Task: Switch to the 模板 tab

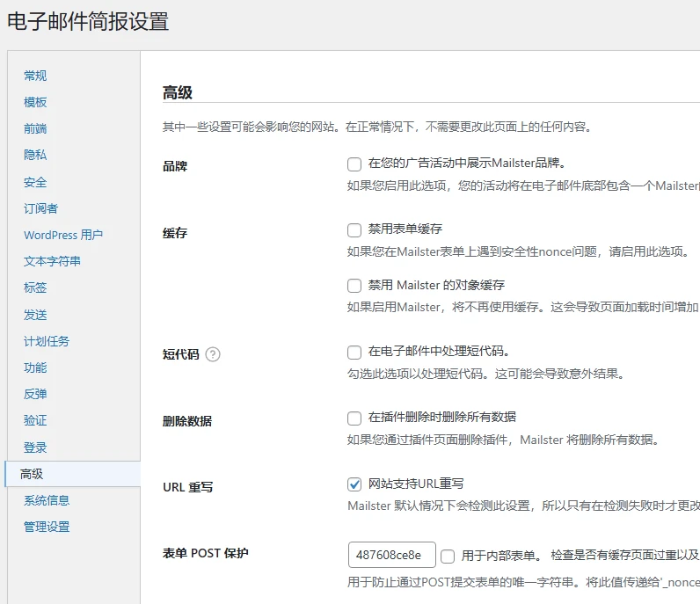Action: (35, 102)
